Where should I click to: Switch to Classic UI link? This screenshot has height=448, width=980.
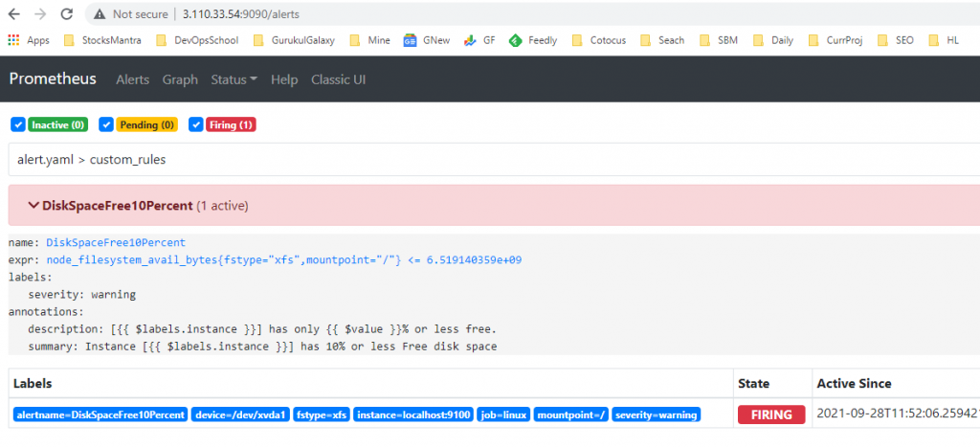click(338, 79)
